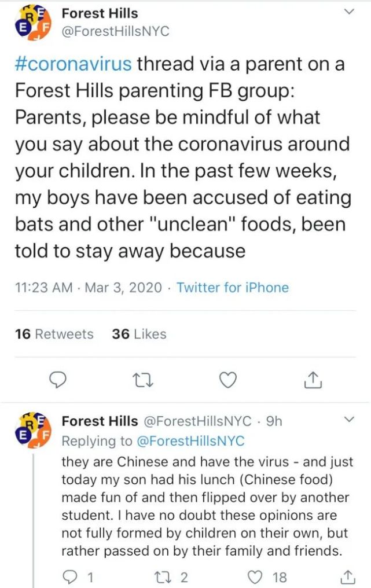Click the @ForestHillsNYC mention in 'Replying to'
371x588 pixels.
(190, 441)
